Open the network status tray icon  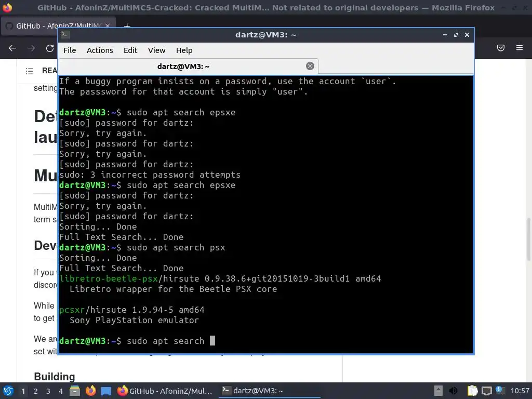click(x=486, y=391)
